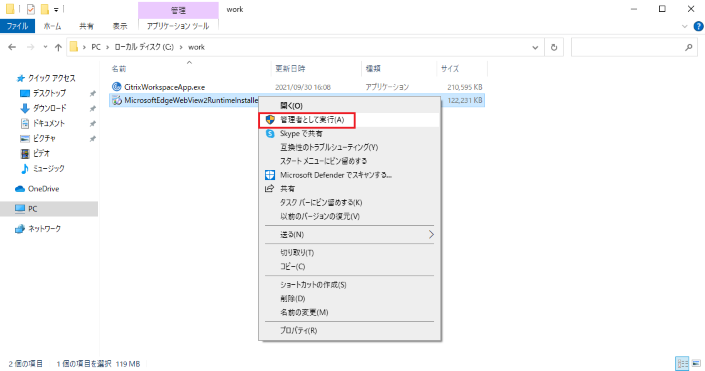Choose 以前のバージョンの復元(V)
This screenshot has height=371, width=705.
(320, 216)
